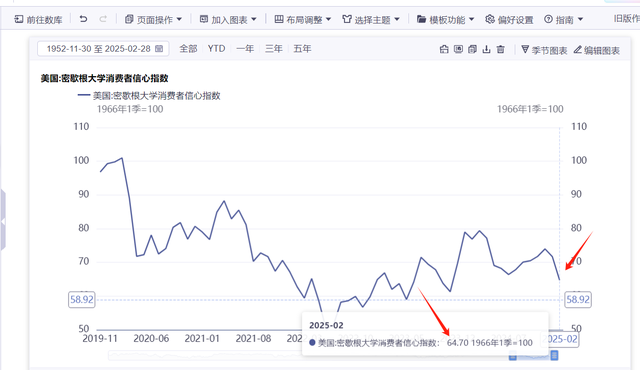The width and height of the screenshot is (640, 370).
Task: Click the 选择主题 shirt icon
Action: click(x=347, y=19)
